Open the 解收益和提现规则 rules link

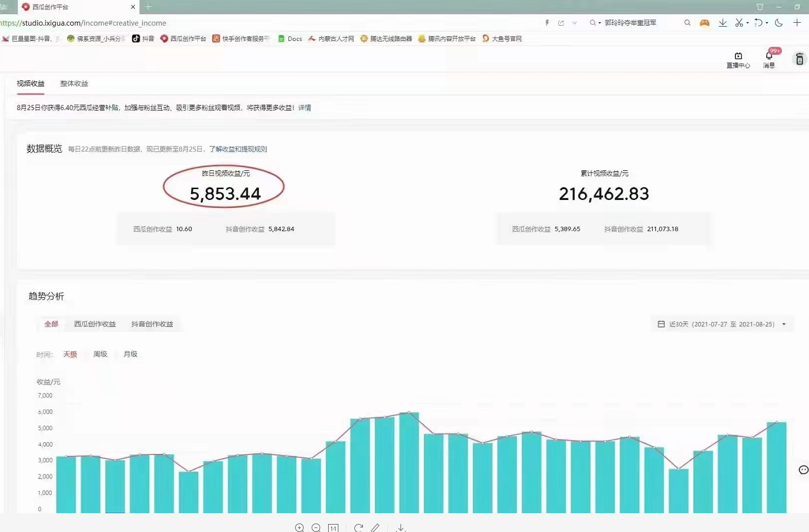coord(241,149)
